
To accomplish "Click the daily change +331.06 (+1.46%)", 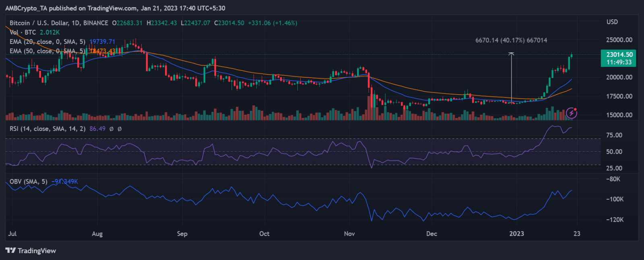I will pos(272,23).
